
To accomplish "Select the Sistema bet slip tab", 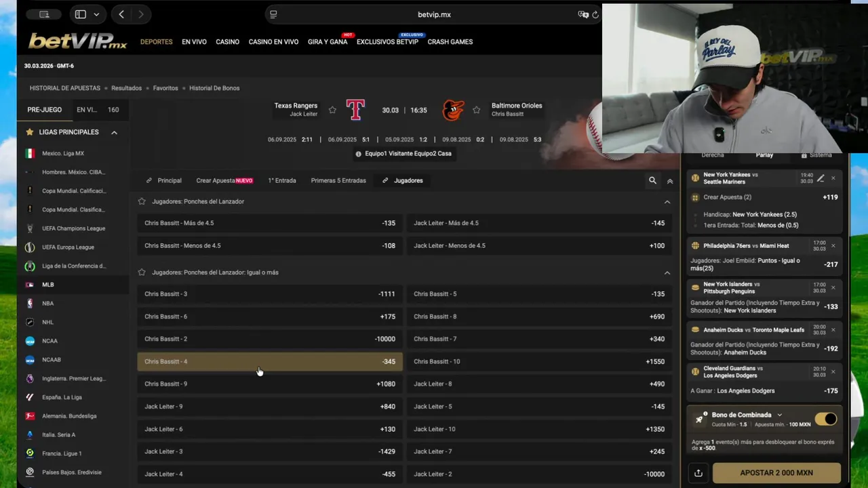I will pos(816,155).
